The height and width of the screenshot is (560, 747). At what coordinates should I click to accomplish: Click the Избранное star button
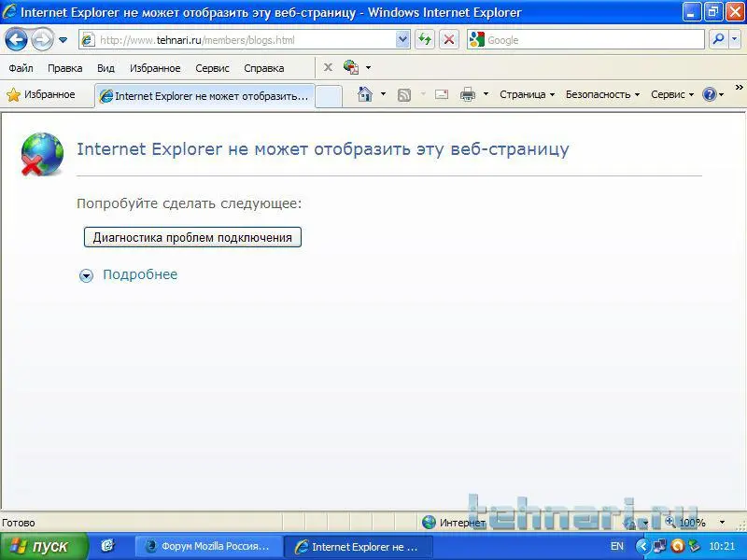pos(40,95)
